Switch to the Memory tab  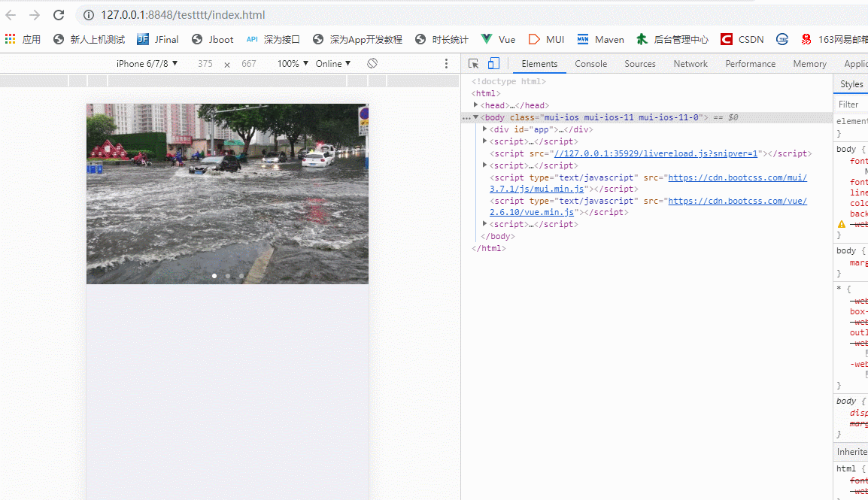point(809,64)
